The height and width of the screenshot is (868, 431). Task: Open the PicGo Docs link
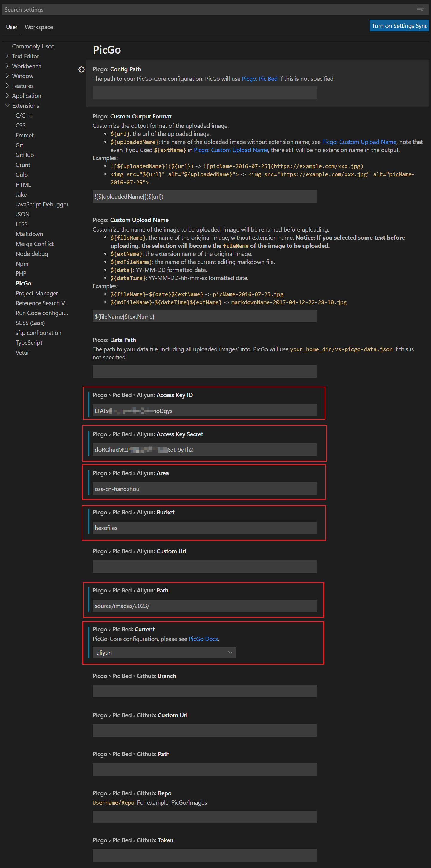(x=203, y=639)
